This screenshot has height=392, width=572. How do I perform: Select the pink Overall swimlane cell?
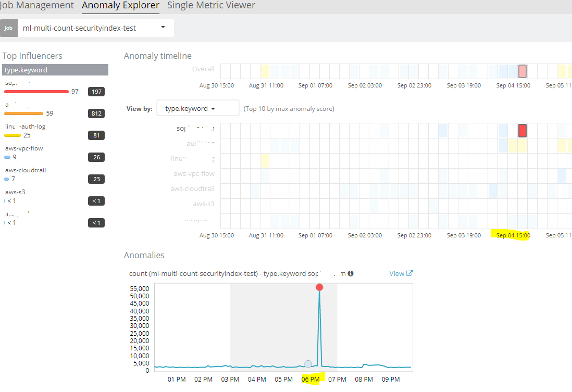523,71
